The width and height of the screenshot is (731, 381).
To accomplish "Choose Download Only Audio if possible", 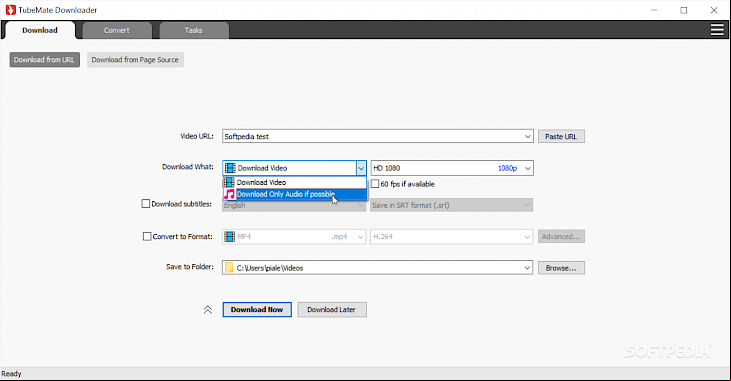I will 295,194.
